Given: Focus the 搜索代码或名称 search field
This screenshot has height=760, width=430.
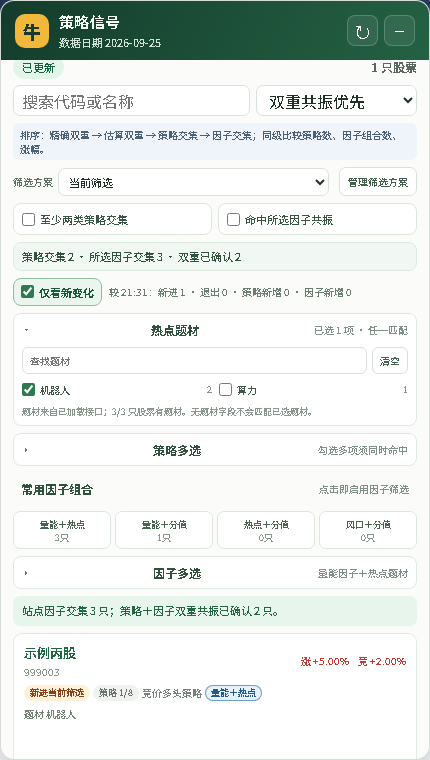Looking at the screenshot, I should (x=131, y=101).
